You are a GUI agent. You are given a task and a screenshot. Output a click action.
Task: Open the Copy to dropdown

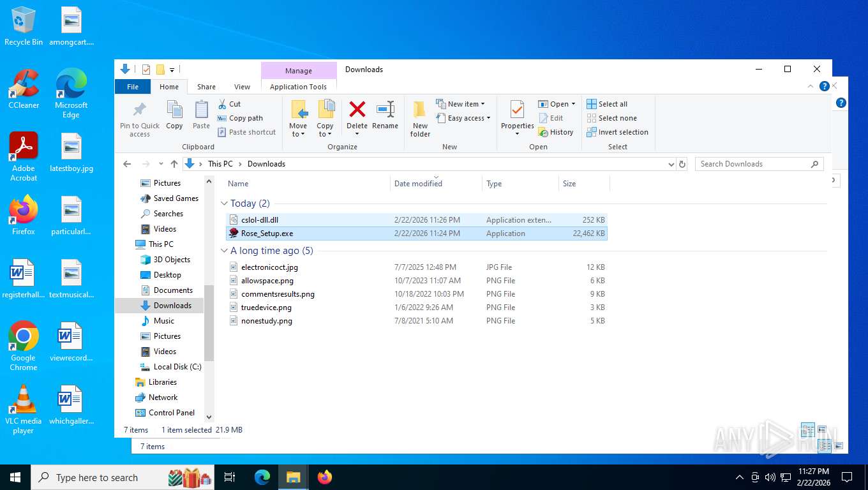point(325,119)
